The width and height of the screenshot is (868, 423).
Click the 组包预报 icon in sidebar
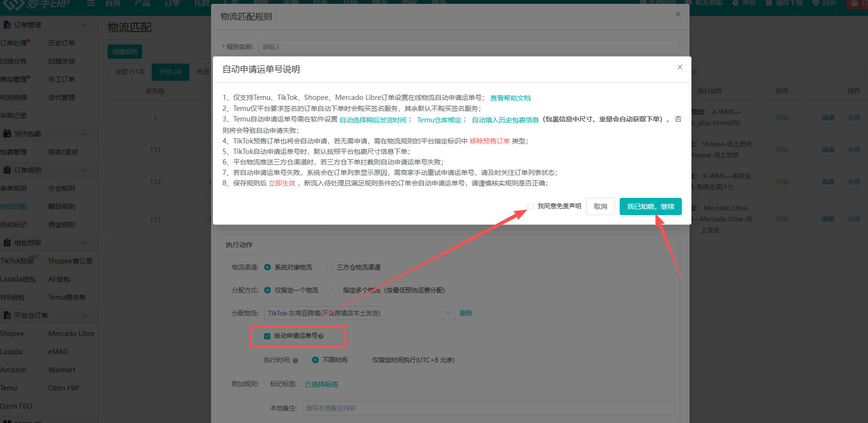(x=7, y=242)
